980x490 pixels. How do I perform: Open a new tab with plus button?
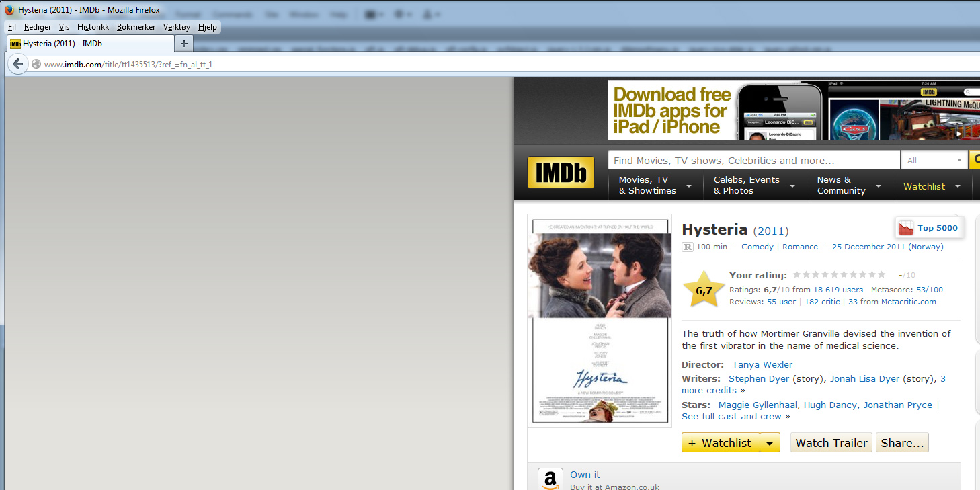coord(184,44)
